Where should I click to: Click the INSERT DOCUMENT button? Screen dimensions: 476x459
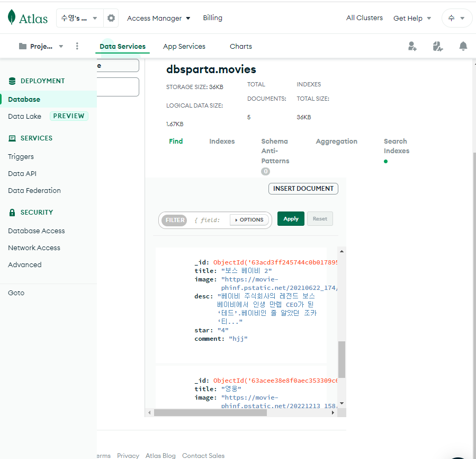click(303, 189)
